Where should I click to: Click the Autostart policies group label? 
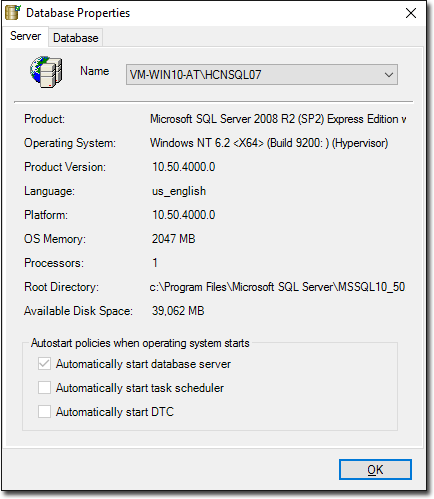(140, 343)
